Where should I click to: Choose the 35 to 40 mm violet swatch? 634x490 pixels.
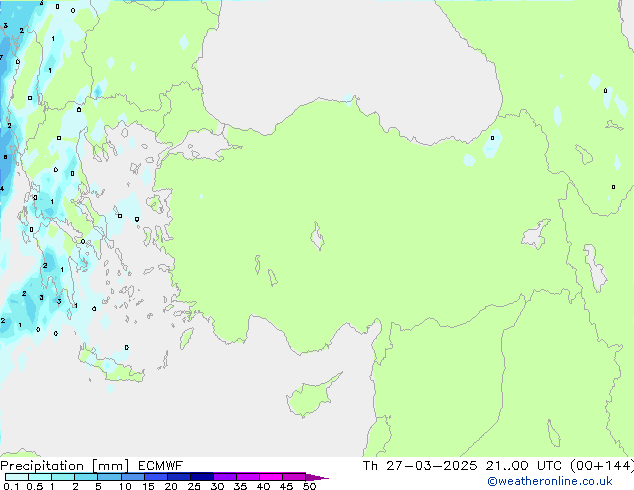248,477
